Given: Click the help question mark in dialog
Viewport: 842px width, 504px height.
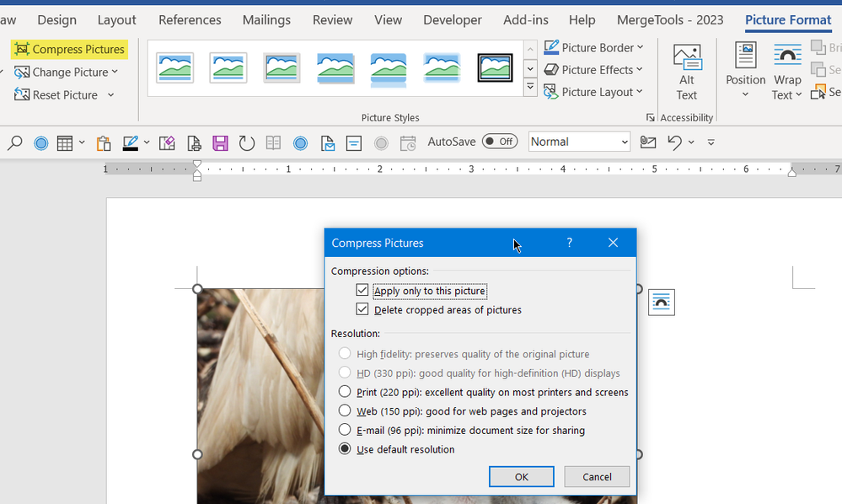Looking at the screenshot, I should (x=569, y=243).
